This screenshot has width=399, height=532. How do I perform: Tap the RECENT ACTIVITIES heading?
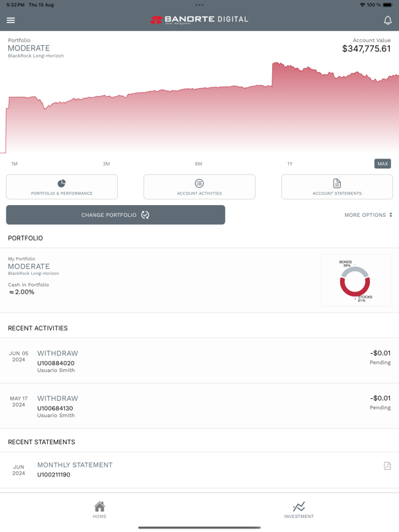pos(37,328)
